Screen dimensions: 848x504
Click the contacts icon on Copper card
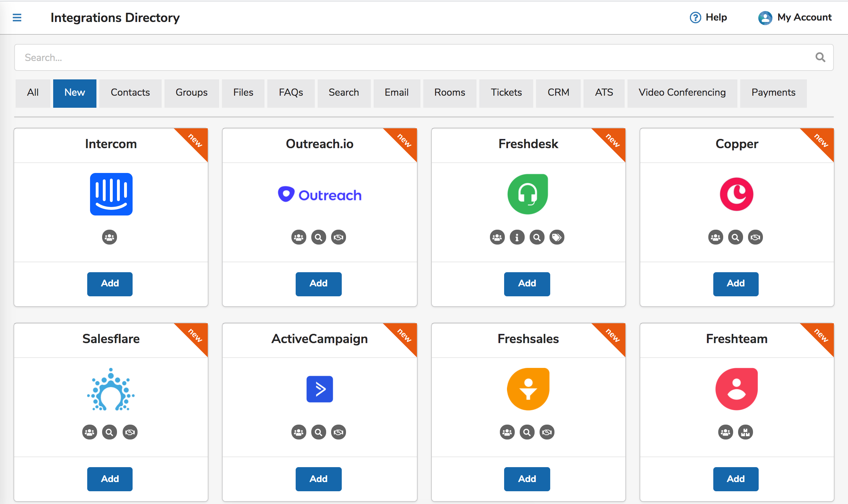pyautogui.click(x=716, y=237)
